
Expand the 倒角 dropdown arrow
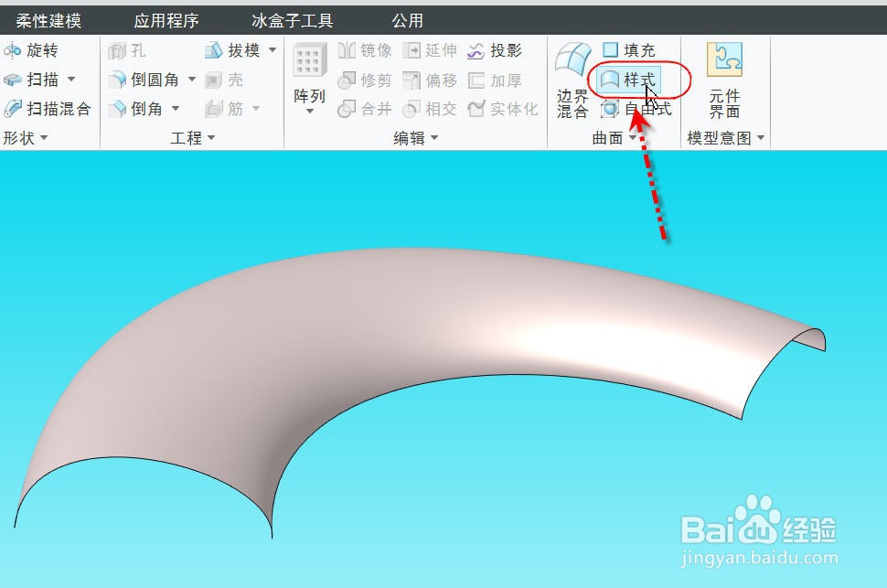(x=176, y=108)
